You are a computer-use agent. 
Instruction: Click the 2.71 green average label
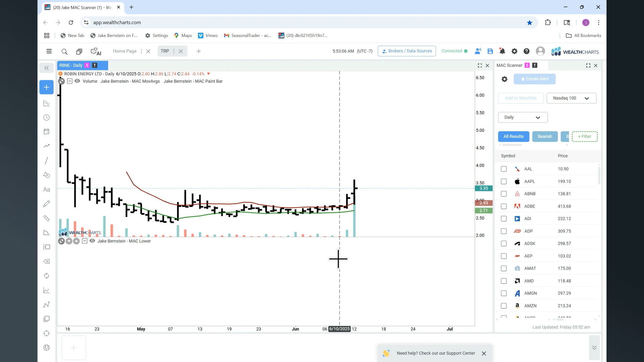pos(483,210)
